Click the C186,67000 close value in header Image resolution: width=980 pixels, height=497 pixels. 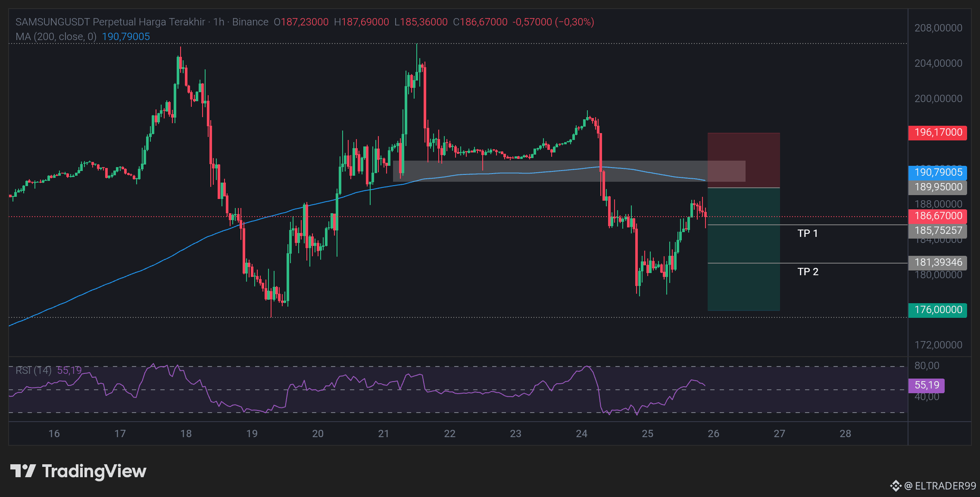point(480,22)
